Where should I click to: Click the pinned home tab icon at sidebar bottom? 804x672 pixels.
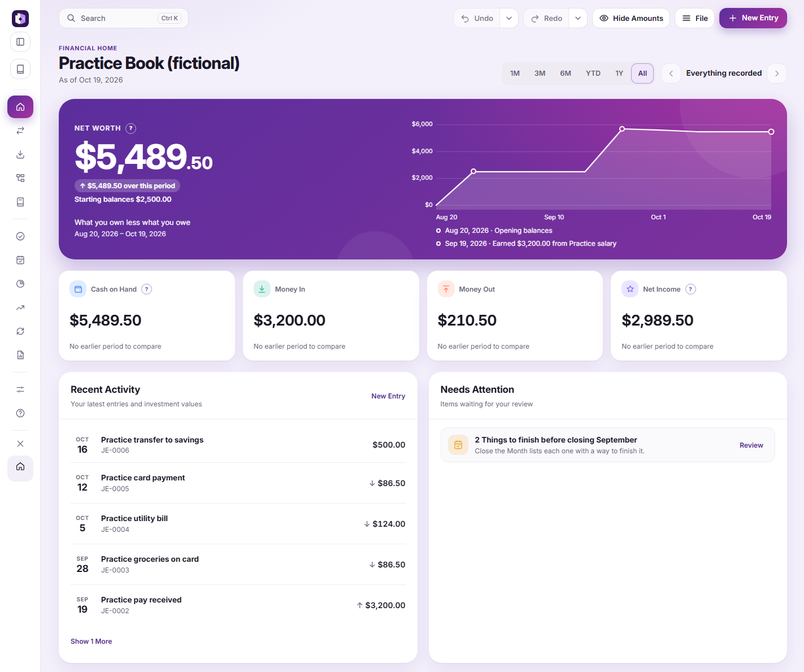coord(20,467)
